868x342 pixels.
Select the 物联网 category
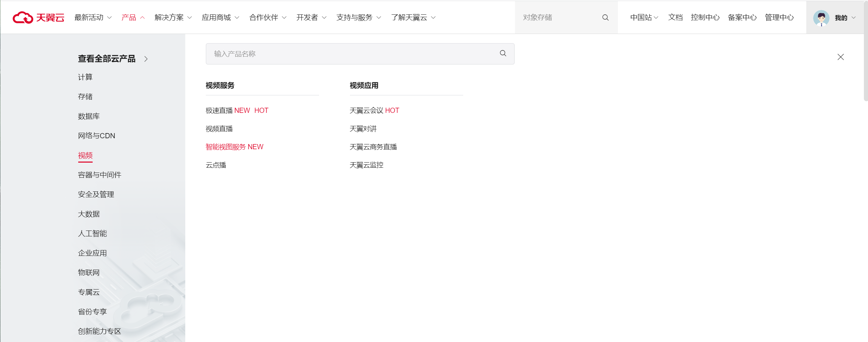tap(89, 273)
